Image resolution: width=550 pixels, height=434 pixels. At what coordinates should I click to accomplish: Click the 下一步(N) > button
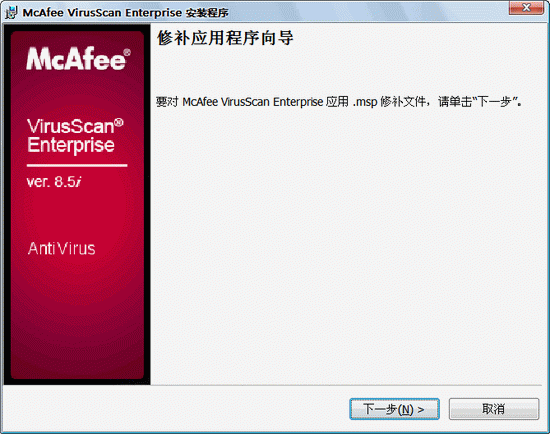click(x=394, y=409)
